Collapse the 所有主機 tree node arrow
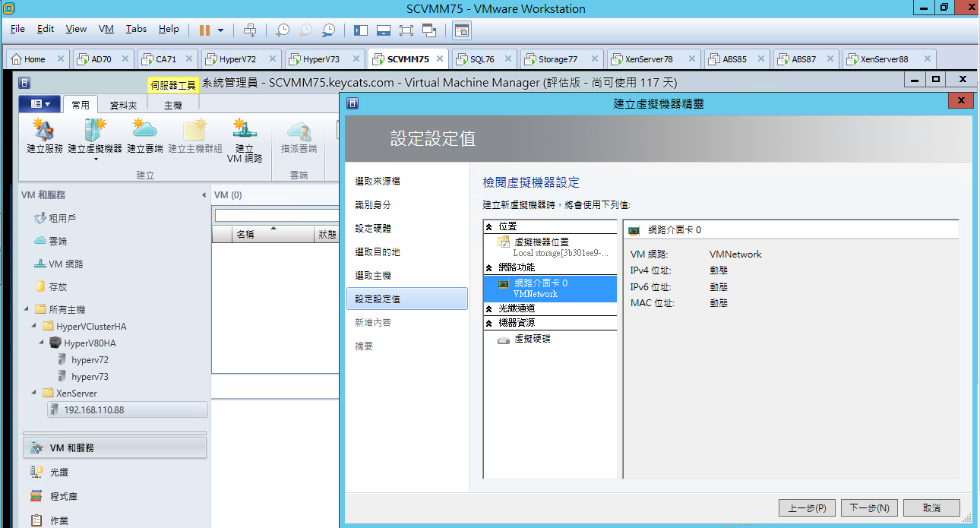980x528 pixels. (27, 309)
